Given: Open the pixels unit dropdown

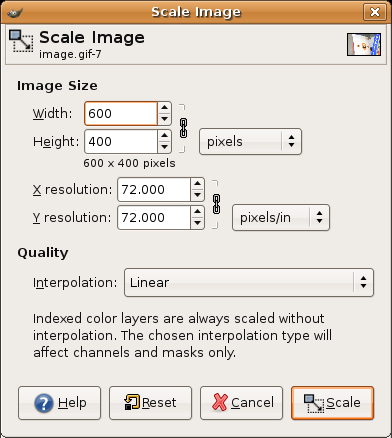Looking at the screenshot, I should pos(250,142).
